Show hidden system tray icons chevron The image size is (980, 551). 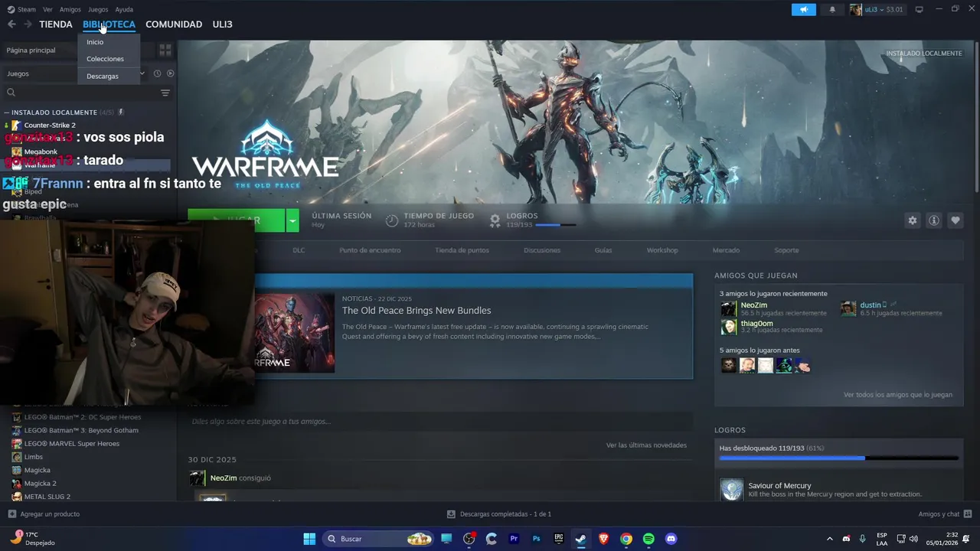tap(829, 539)
